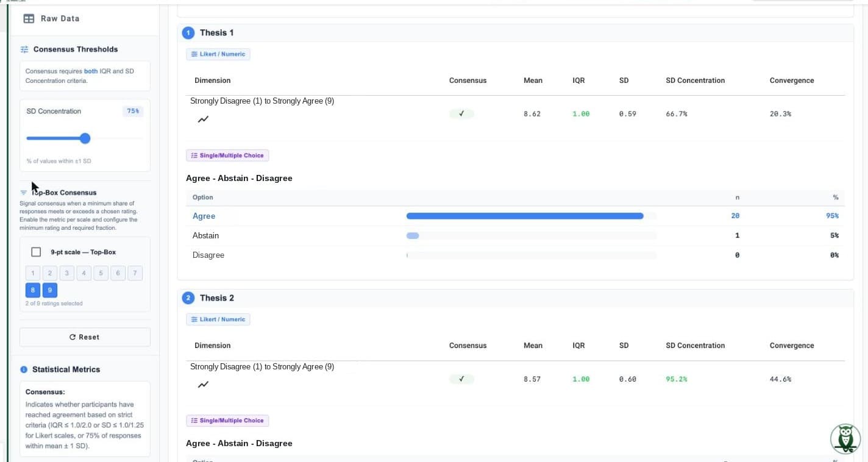Click the SD value 0.60
This screenshot has width=868, height=462.
(x=627, y=379)
